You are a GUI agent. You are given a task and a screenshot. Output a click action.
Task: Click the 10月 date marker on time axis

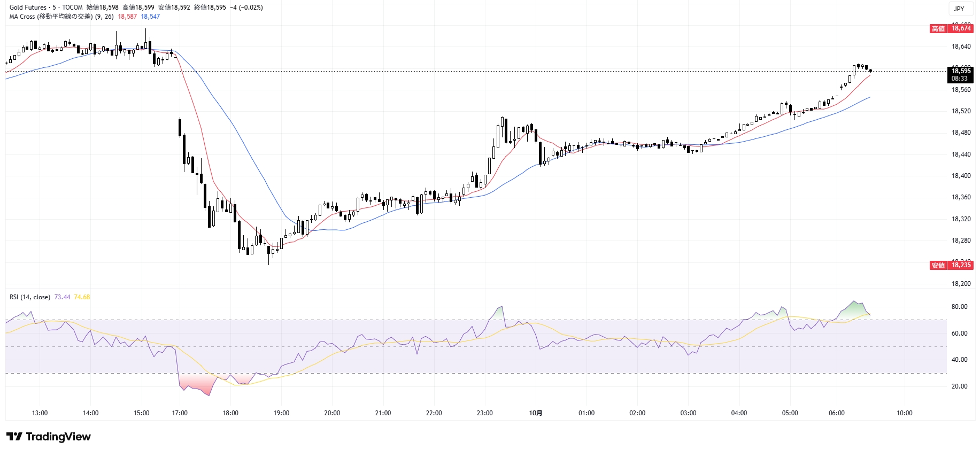click(536, 413)
